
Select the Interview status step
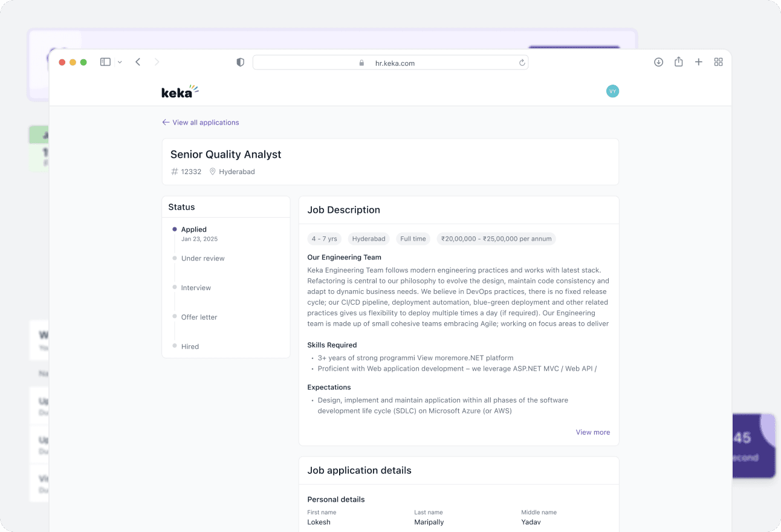pos(196,288)
